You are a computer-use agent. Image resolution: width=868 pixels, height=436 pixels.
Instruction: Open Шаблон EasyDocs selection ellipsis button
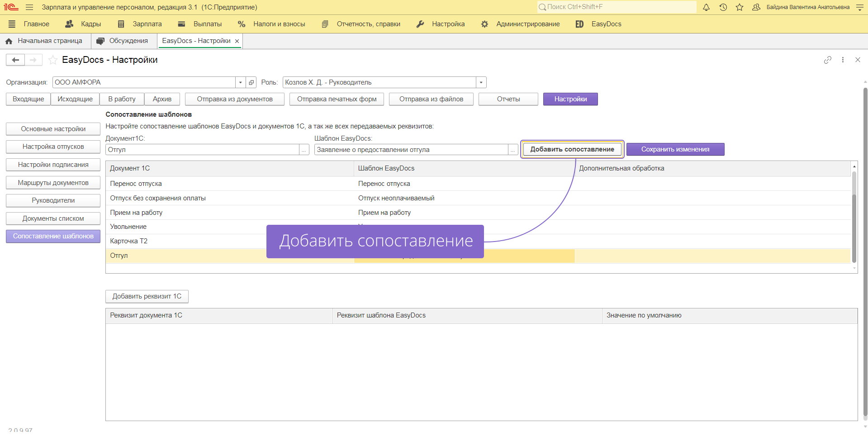512,150
